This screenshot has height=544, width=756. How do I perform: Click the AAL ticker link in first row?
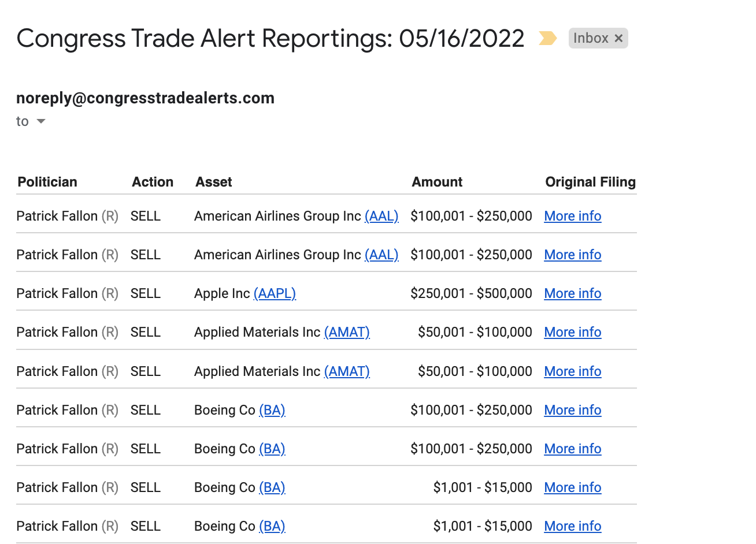(x=381, y=216)
